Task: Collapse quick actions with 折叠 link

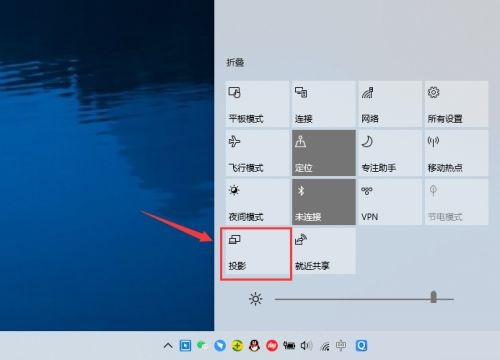Action: [235, 62]
